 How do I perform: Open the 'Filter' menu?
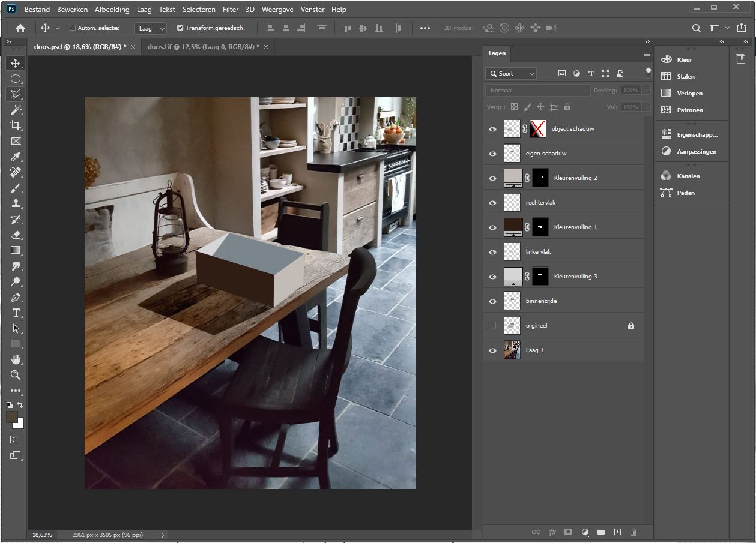point(231,10)
